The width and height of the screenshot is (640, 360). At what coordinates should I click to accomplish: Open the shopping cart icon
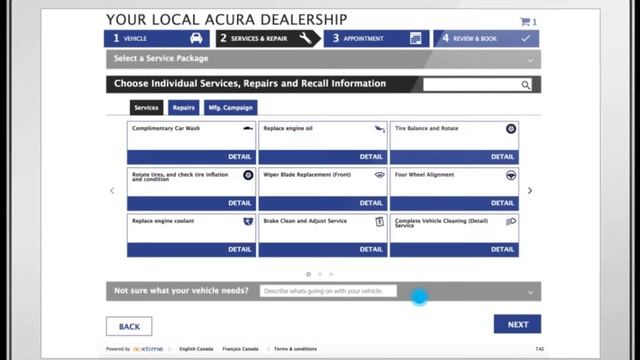coord(524,22)
